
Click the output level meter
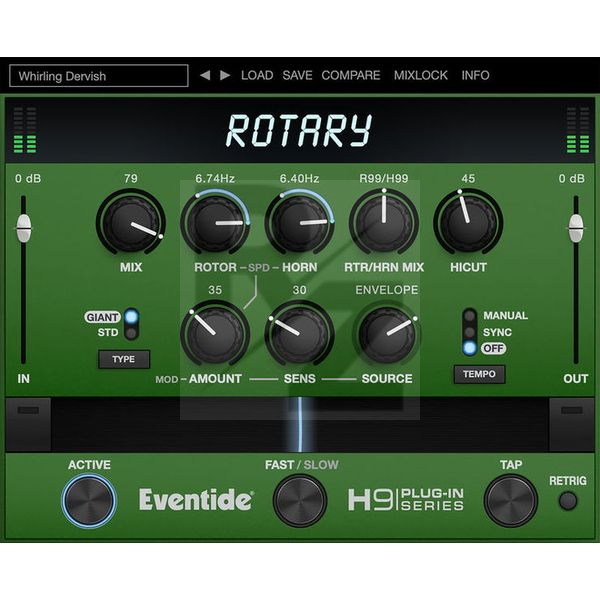(578, 130)
